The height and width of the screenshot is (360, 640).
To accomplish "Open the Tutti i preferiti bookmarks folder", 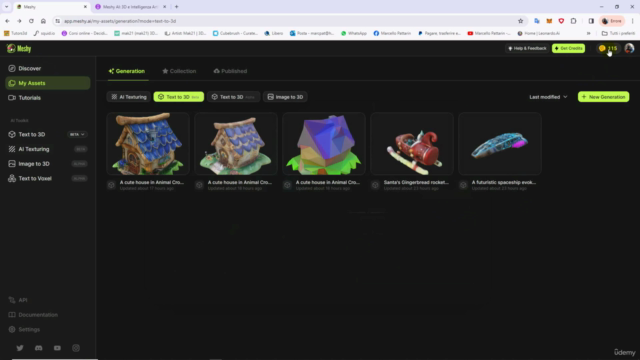I will tap(618, 33).
